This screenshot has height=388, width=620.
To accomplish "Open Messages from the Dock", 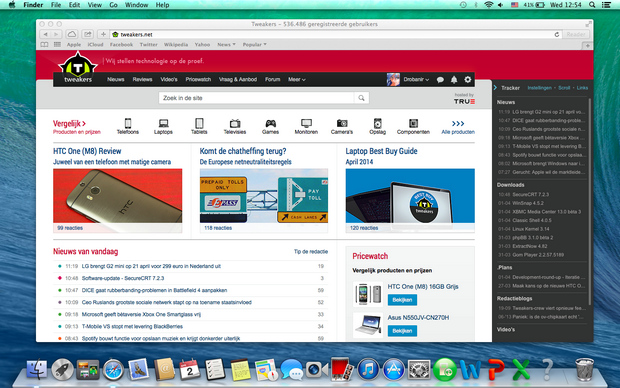I will coord(291,370).
